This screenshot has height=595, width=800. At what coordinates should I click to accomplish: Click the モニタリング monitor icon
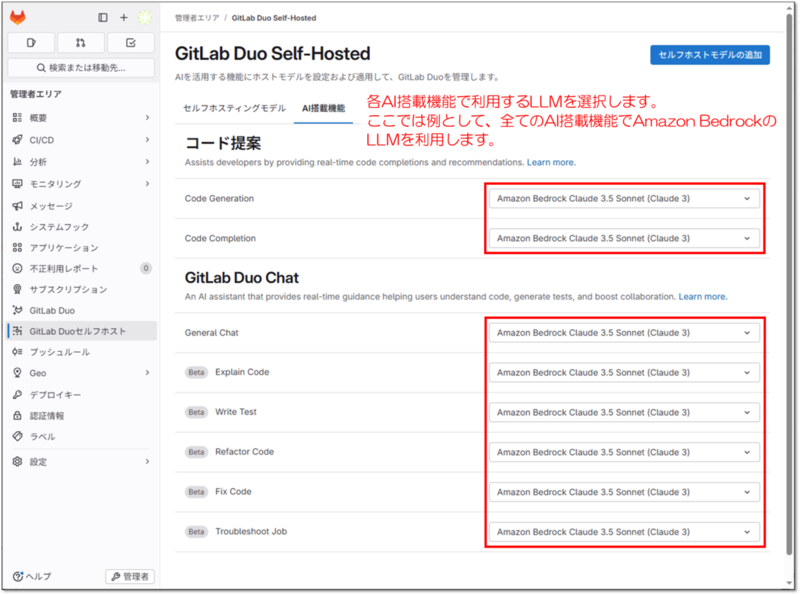click(x=17, y=184)
